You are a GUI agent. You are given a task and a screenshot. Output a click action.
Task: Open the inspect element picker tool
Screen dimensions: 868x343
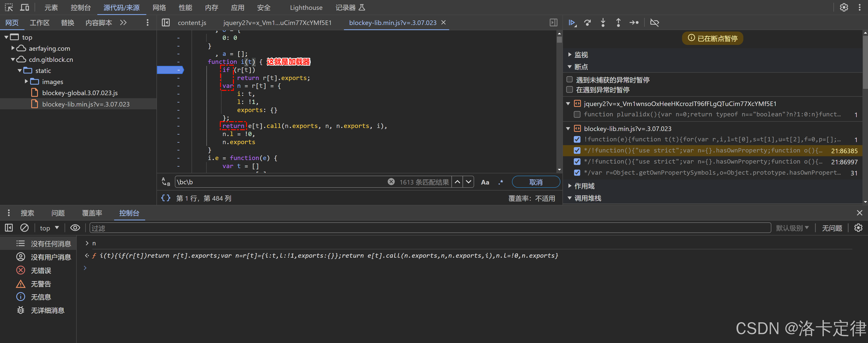9,7
